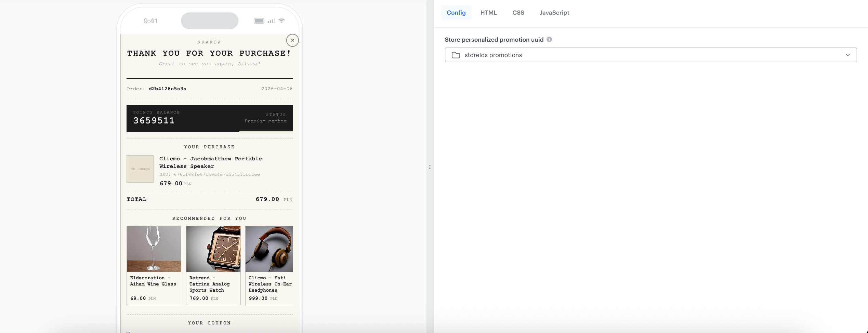Click the 'no image' placeholder for the speaker product

pos(140,169)
